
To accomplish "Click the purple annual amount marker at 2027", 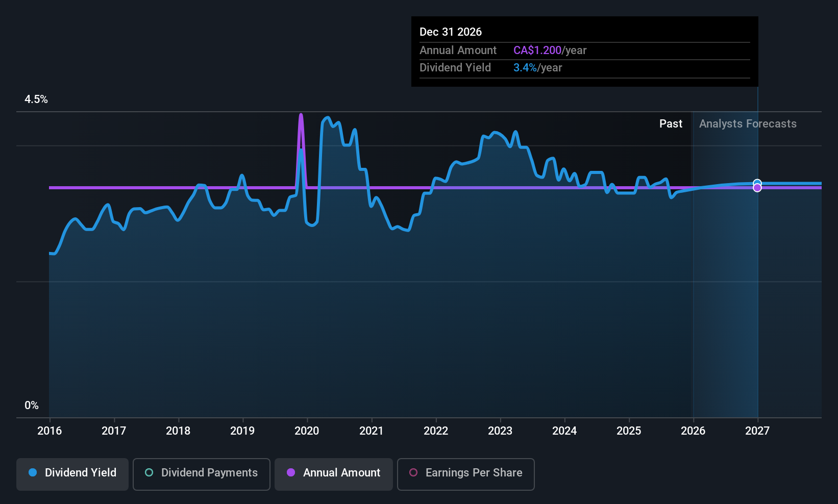I will point(757,188).
